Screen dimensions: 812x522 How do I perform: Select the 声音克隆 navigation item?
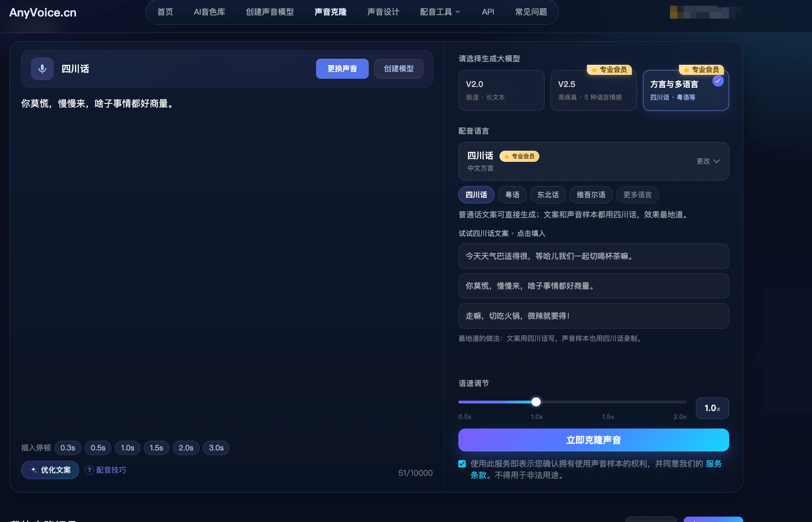(x=330, y=12)
